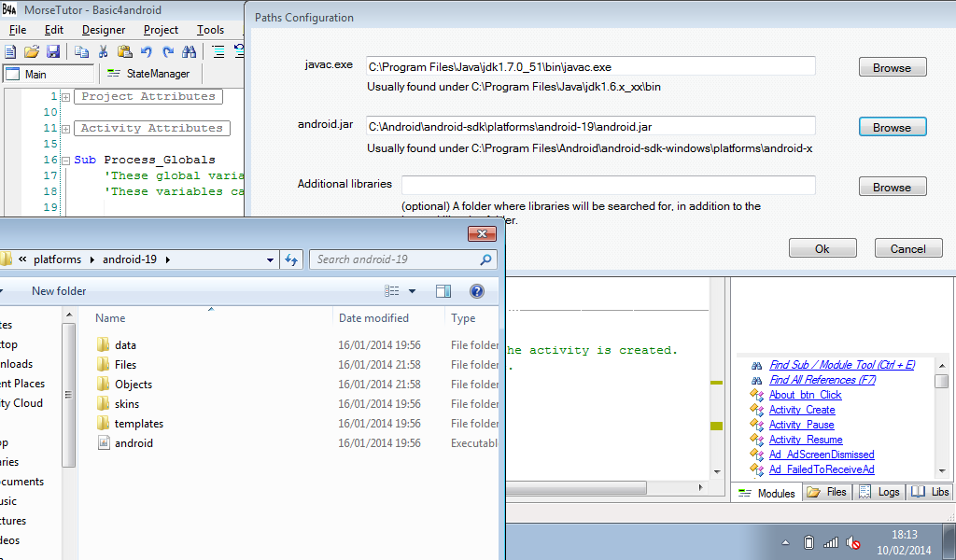Switch to the Libs tab
This screenshot has height=560, width=956.
click(931, 493)
